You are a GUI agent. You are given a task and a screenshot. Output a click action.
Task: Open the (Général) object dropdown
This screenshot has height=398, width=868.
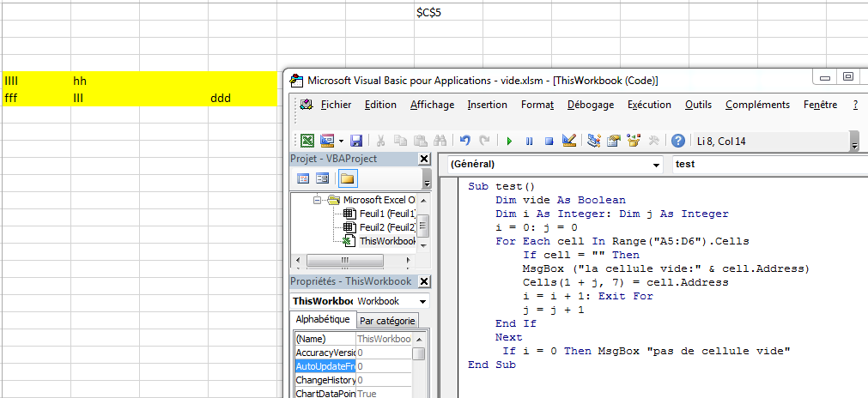click(x=657, y=165)
